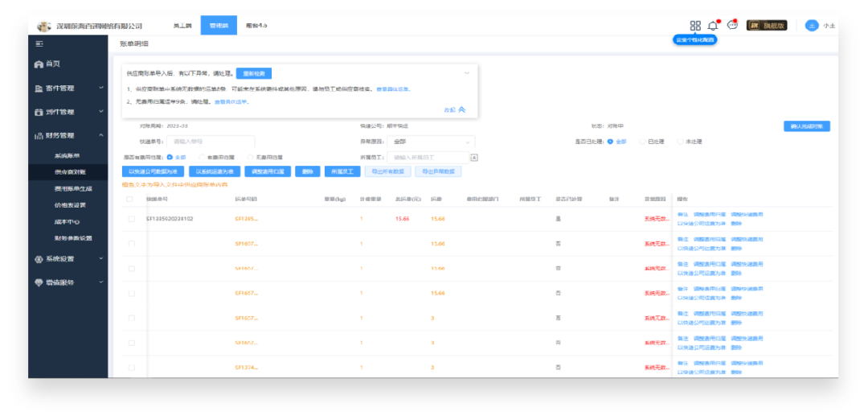Click the 到件管理 sidebar icon

coord(39,112)
